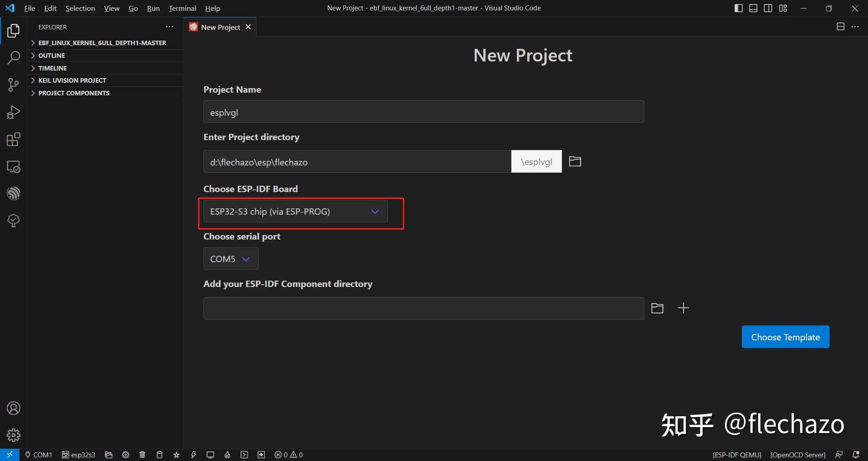Expand KEIL UVISION PROJECT section

tap(105, 80)
